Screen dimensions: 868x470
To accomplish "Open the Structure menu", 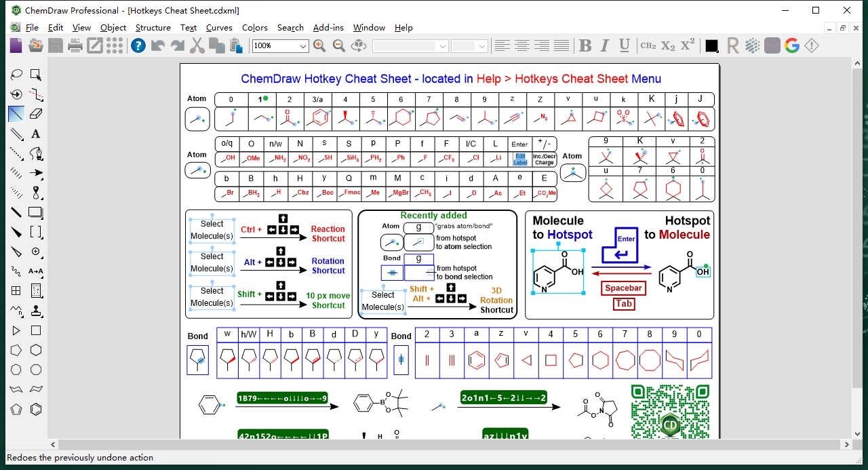I will pos(153,28).
